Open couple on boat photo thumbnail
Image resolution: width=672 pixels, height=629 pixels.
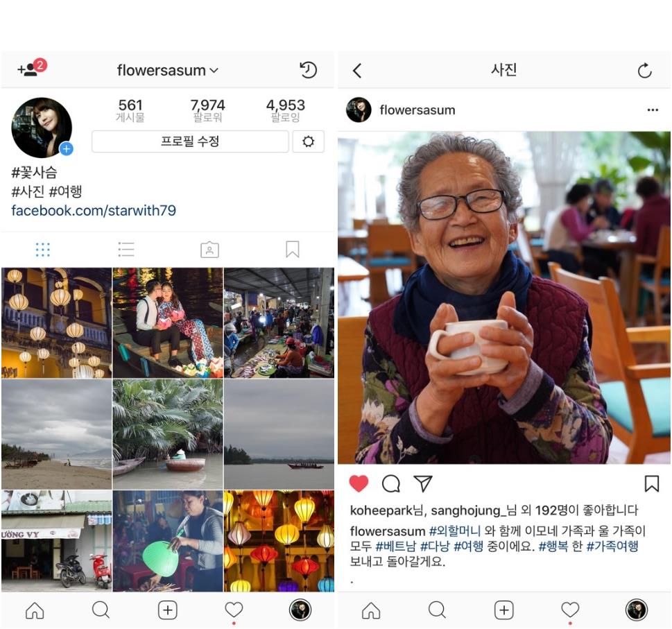168,322
